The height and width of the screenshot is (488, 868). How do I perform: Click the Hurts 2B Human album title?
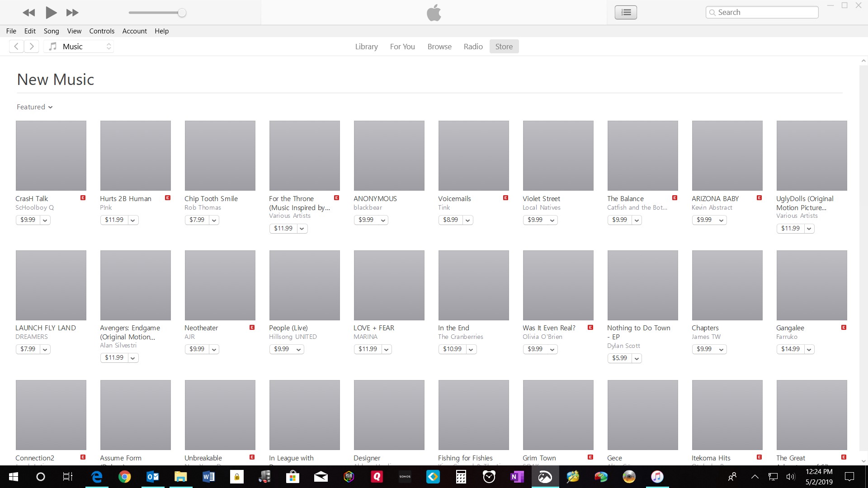pyautogui.click(x=125, y=198)
